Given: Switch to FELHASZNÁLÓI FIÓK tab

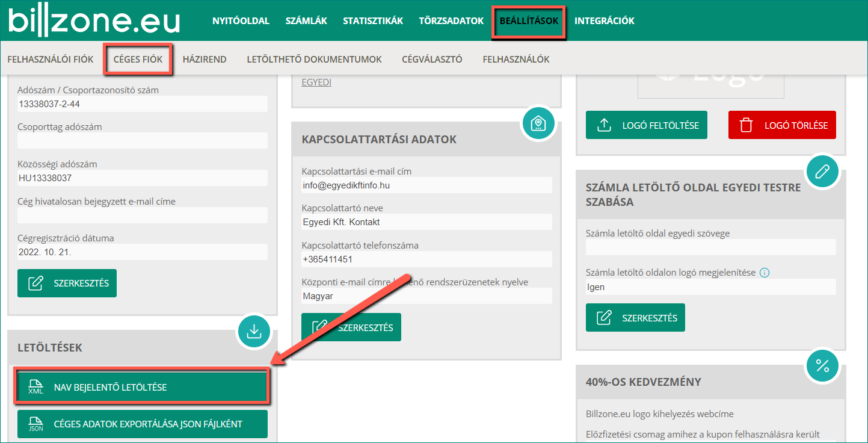Looking at the screenshot, I should click(51, 59).
